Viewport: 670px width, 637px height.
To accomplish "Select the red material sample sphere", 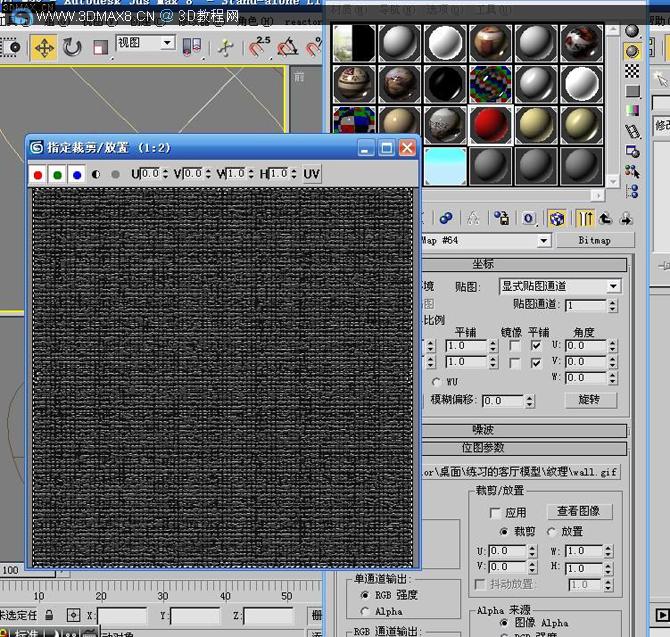I will tap(491, 125).
